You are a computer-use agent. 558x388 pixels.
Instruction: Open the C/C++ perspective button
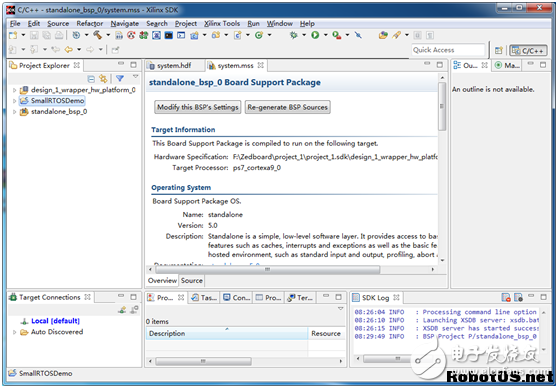pyautogui.click(x=528, y=51)
